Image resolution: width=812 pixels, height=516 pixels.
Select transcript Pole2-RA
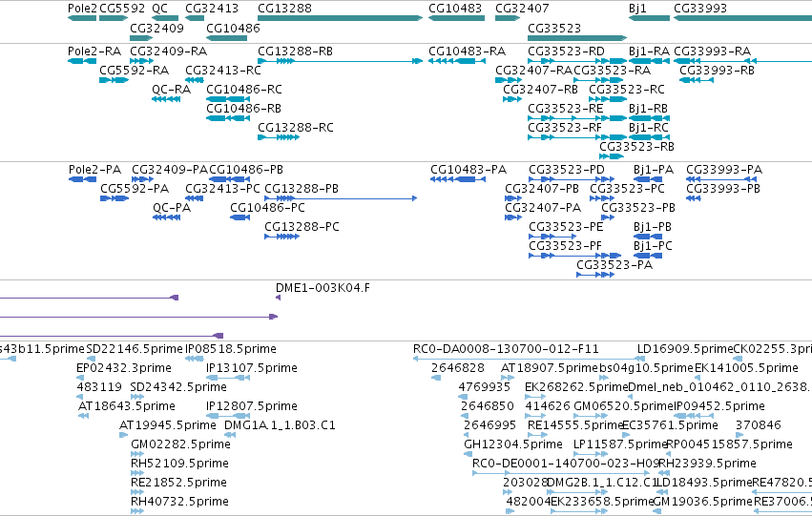point(82,61)
